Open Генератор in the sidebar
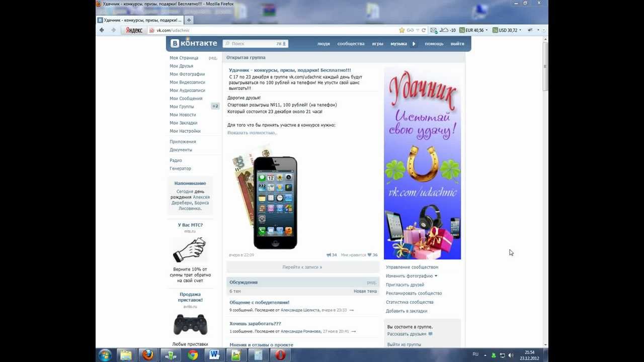This screenshot has height=362, width=644. (180, 168)
